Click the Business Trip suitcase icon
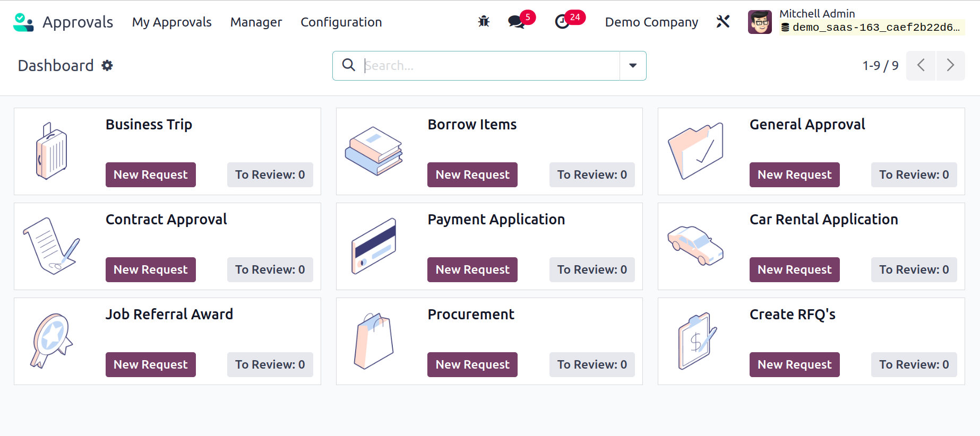The image size is (980, 436). click(51, 151)
